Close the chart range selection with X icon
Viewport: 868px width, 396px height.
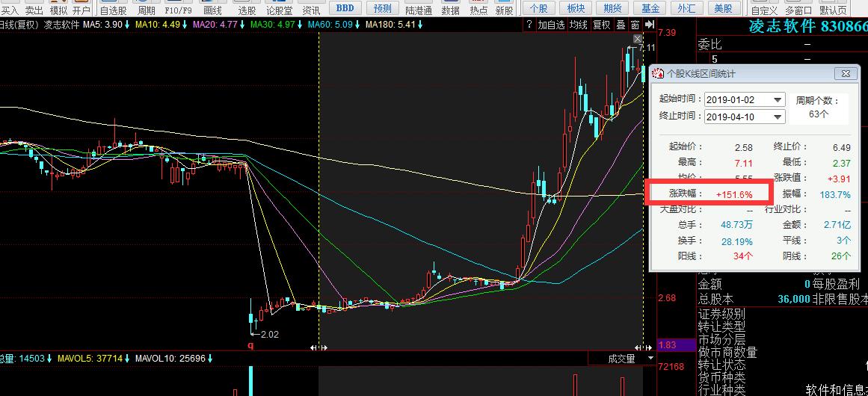[x=638, y=39]
